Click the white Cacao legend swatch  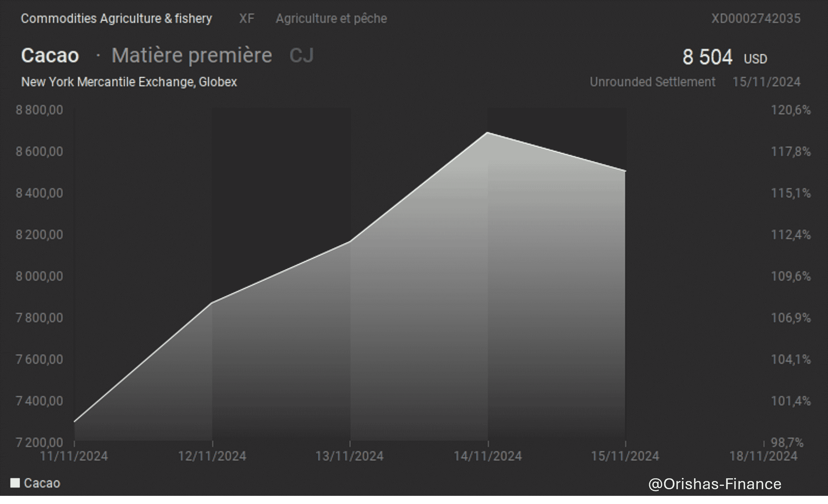coord(15,483)
